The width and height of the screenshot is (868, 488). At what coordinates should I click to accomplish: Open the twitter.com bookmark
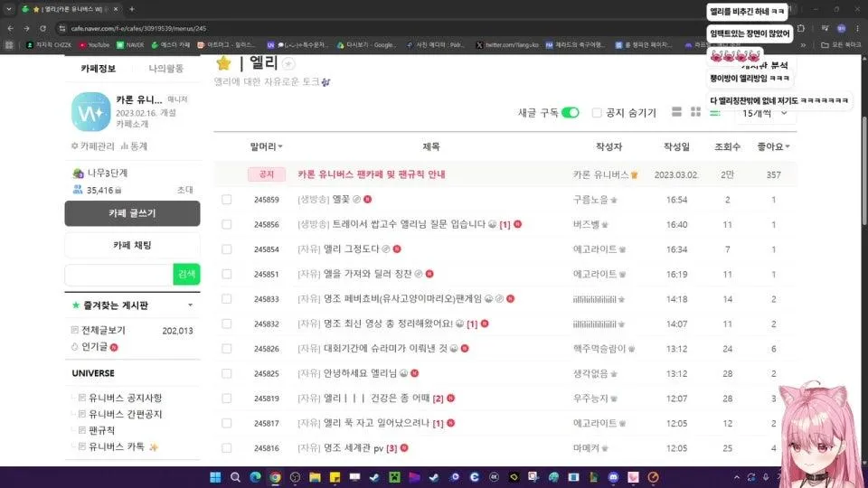click(507, 45)
